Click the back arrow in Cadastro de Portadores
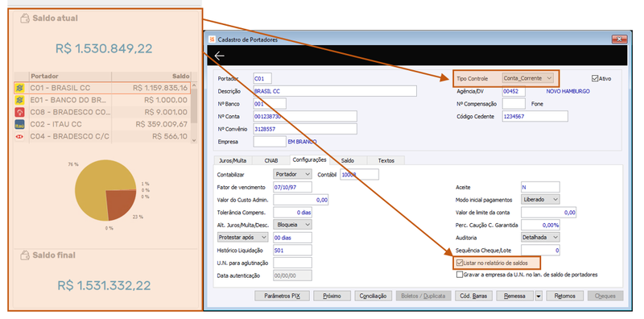Image resolution: width=644 pixels, height=319 pixels. coord(219,56)
